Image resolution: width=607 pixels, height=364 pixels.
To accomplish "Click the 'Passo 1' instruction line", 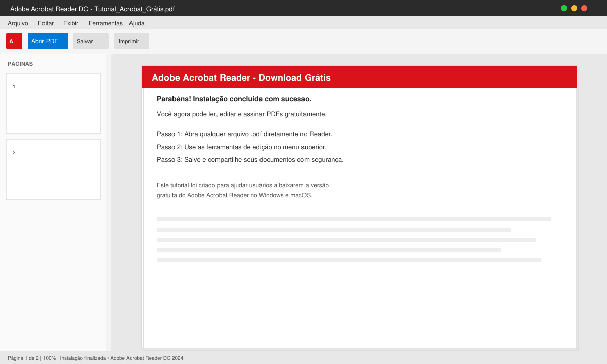I will [x=245, y=134].
